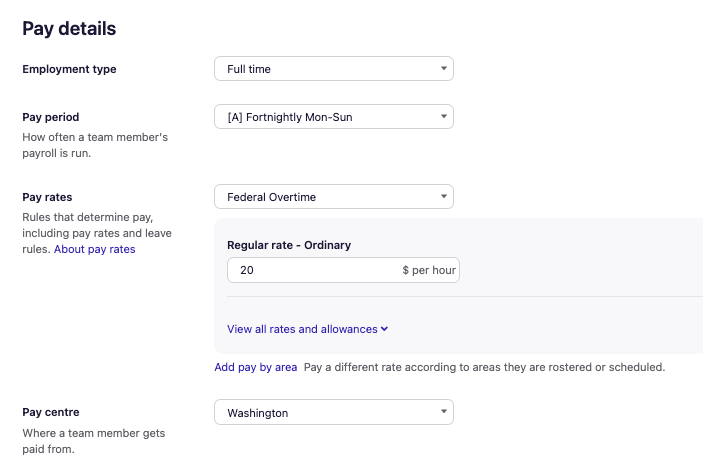
Task: Click the Pay centre label
Action: (51, 412)
